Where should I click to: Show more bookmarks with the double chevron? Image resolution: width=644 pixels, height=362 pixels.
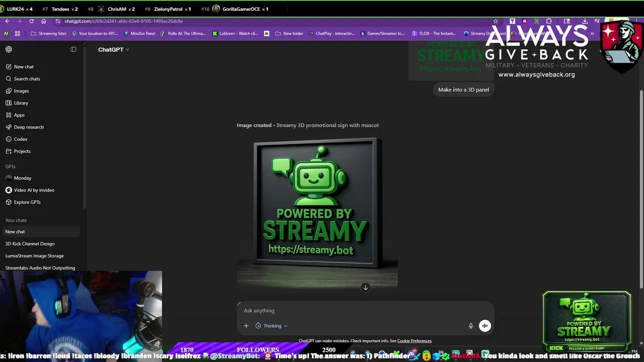(x=592, y=34)
